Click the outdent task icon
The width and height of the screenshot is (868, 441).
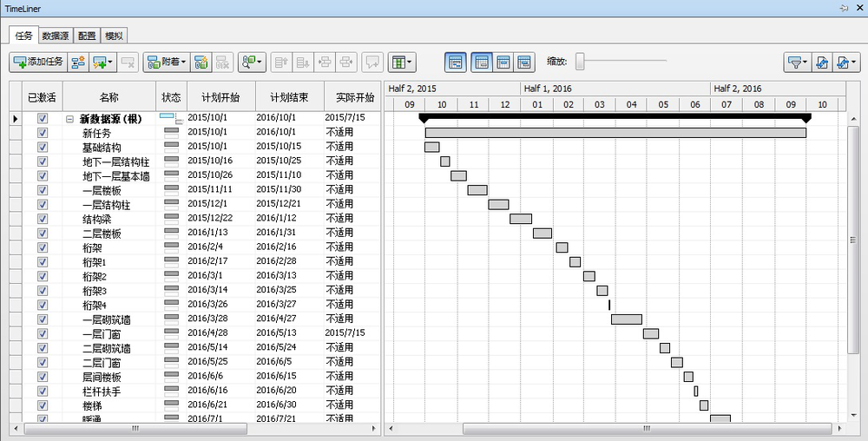[346, 63]
